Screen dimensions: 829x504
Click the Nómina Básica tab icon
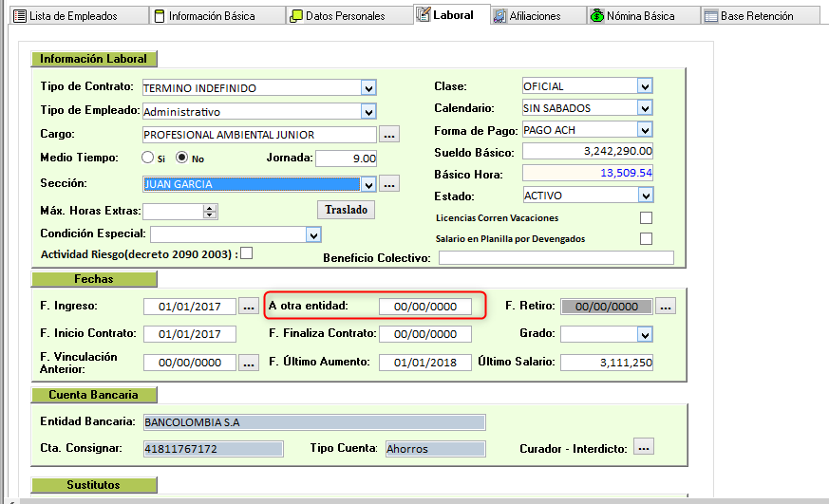point(596,16)
